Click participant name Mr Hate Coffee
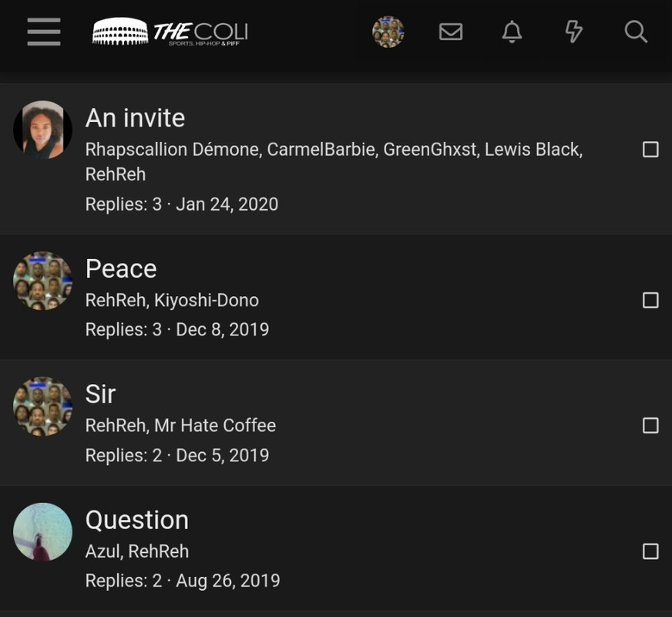672x617 pixels. 215,425
